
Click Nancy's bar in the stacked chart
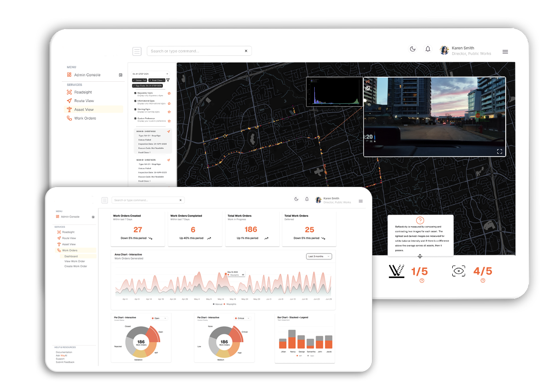pyautogui.click(x=292, y=339)
